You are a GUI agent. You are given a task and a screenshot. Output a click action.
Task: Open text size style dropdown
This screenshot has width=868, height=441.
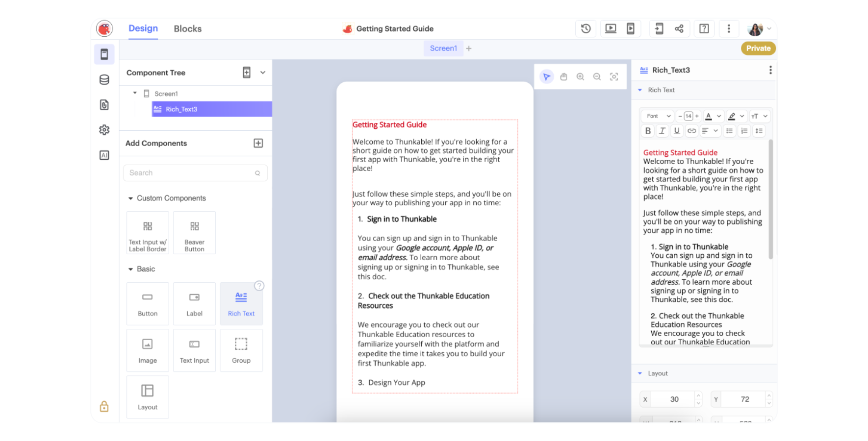click(759, 116)
